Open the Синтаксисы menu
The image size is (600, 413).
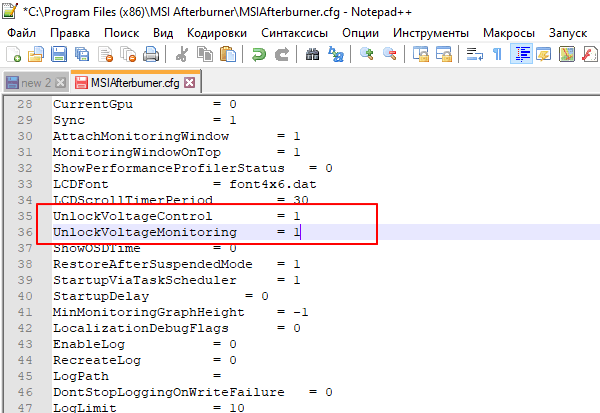[x=294, y=33]
